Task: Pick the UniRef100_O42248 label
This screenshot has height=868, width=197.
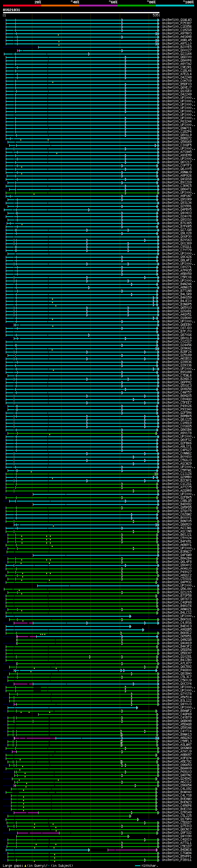Action: 177,77
